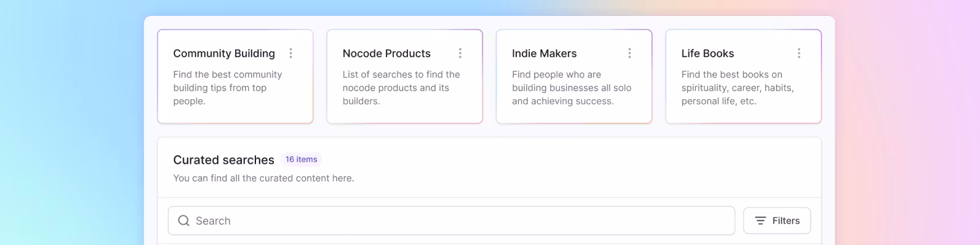Open the Community Building card options menu
The width and height of the screenshot is (980, 245).
tap(291, 53)
